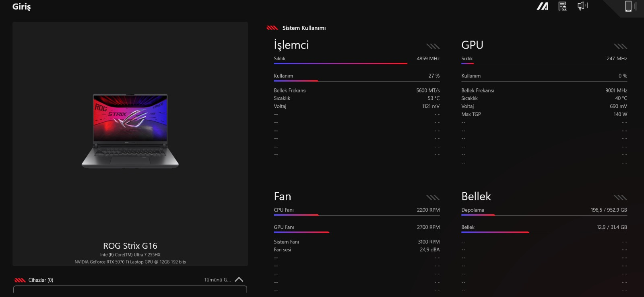
Task: Click the İşlemci Kullanım progress bar
Action: pos(357,81)
